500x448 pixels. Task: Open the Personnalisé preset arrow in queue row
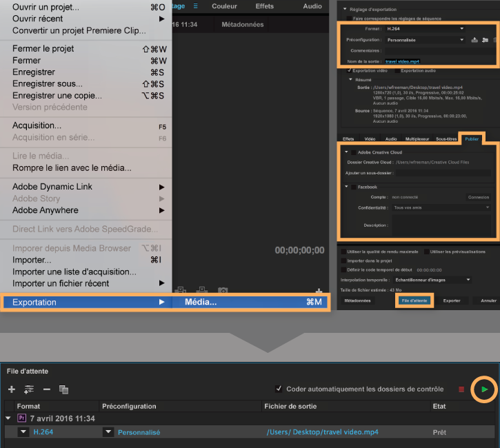108,432
